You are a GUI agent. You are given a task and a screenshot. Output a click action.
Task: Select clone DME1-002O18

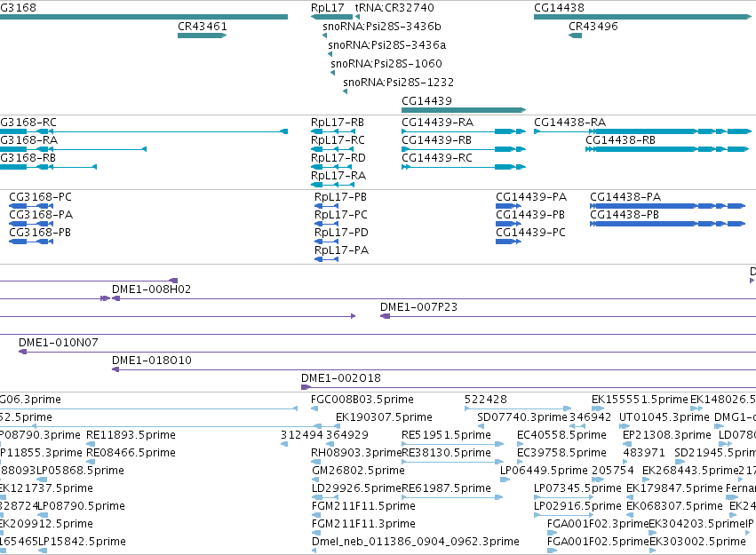point(341,378)
